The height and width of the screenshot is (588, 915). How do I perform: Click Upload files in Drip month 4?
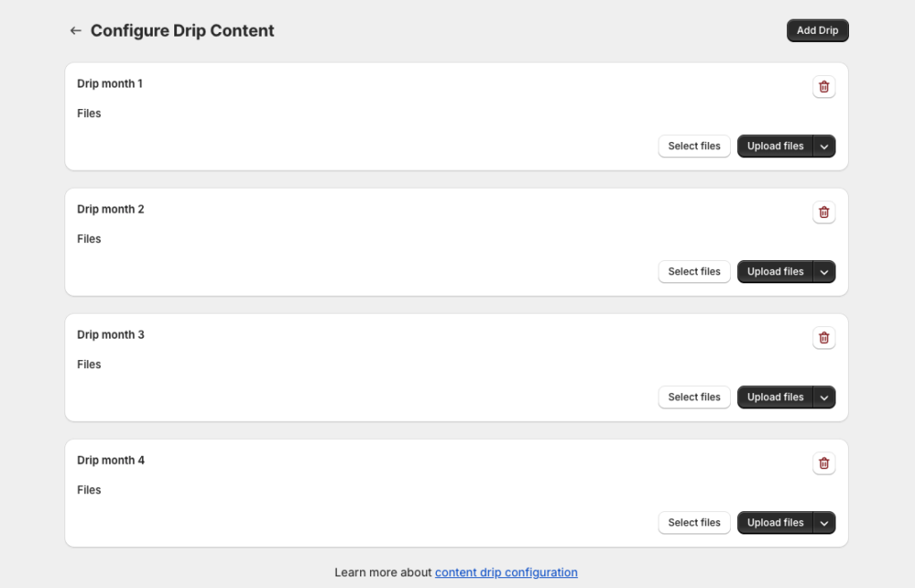775,523
